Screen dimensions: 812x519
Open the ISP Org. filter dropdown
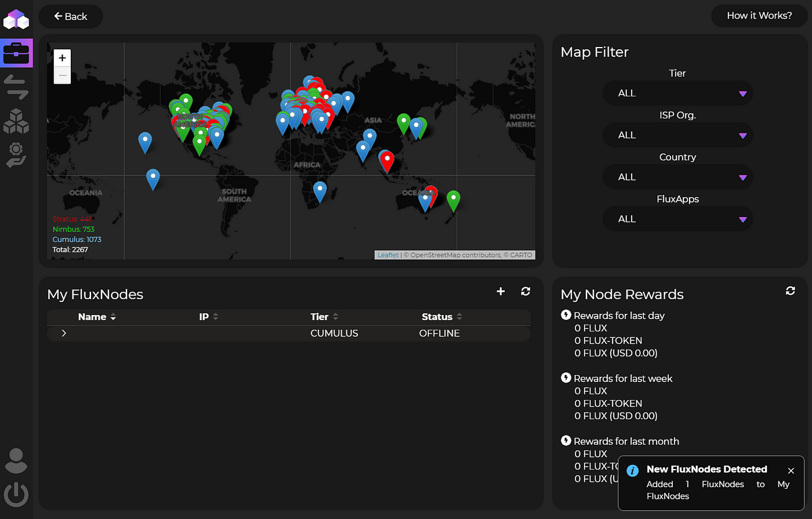click(x=677, y=135)
